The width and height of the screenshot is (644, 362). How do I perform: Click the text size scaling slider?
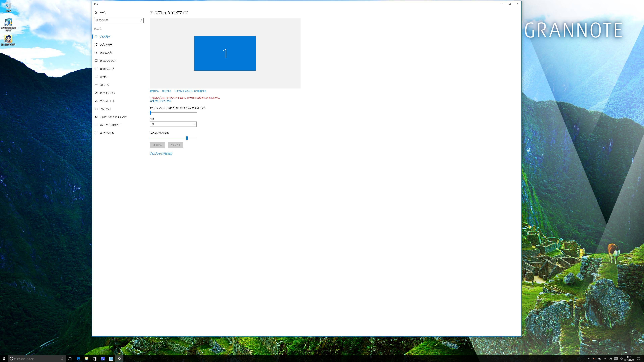[150, 113]
